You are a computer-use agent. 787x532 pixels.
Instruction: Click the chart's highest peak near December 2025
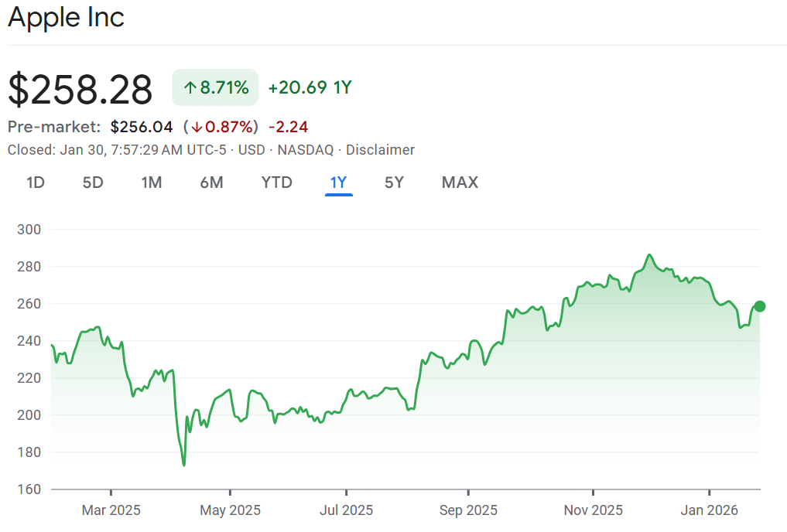[649, 254]
